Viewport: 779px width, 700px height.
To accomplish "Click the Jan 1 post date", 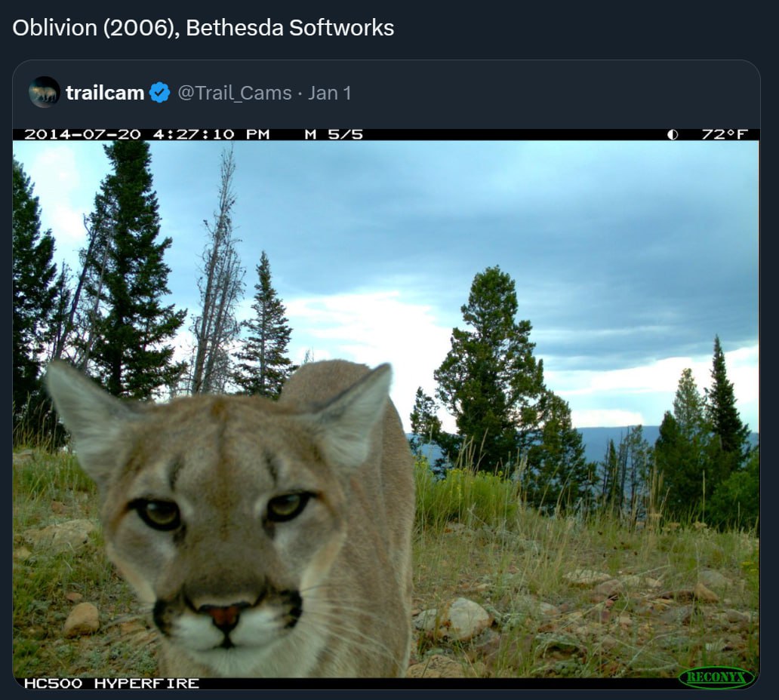I will [x=329, y=93].
